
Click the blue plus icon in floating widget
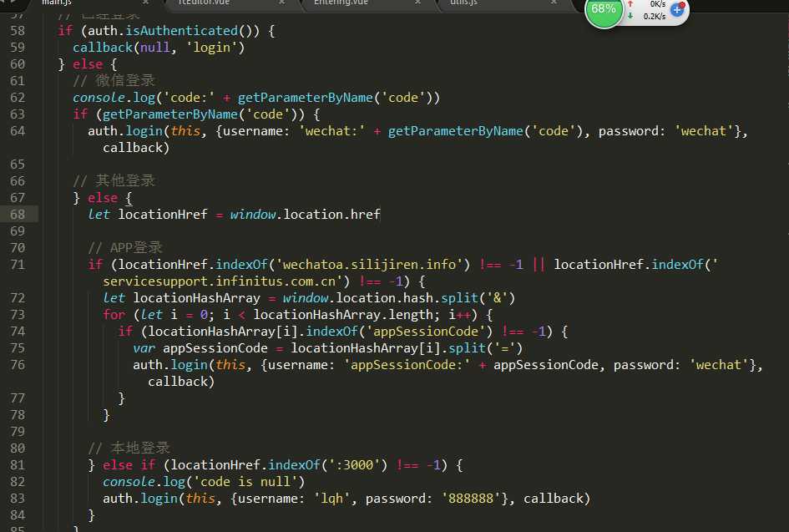pyautogui.click(x=677, y=11)
